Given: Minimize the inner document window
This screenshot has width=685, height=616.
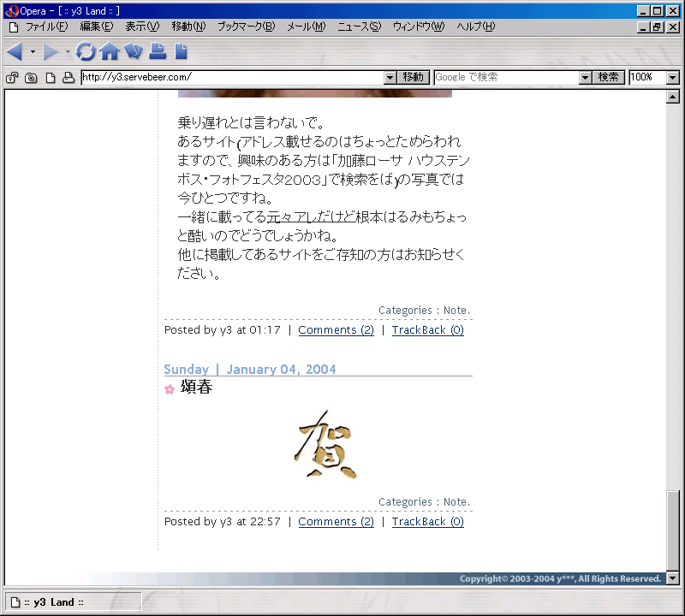Looking at the screenshot, I should click(643, 27).
